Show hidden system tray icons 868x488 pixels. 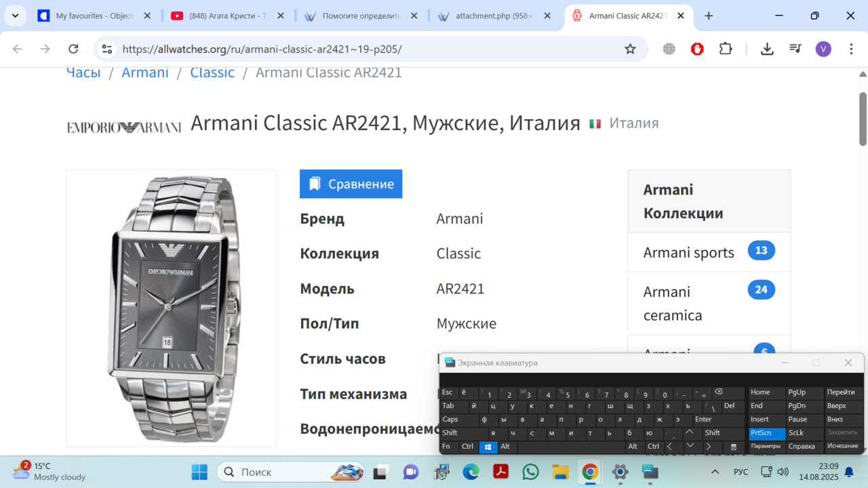715,472
